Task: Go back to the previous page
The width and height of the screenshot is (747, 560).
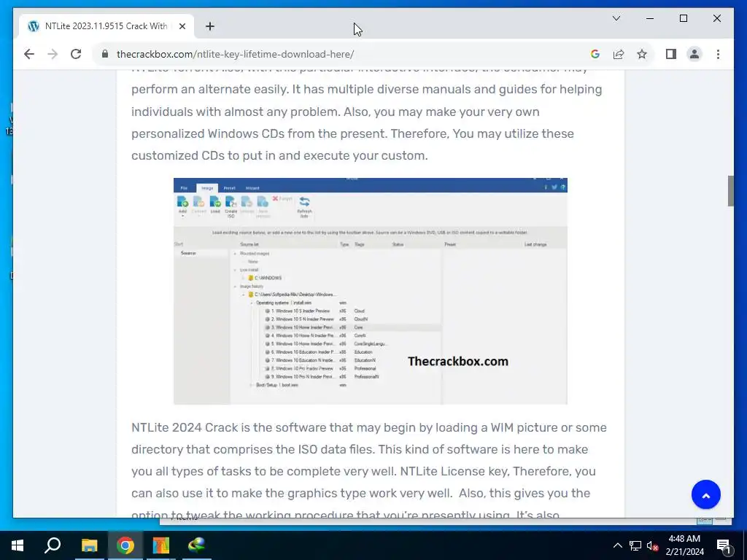Action: point(29,54)
